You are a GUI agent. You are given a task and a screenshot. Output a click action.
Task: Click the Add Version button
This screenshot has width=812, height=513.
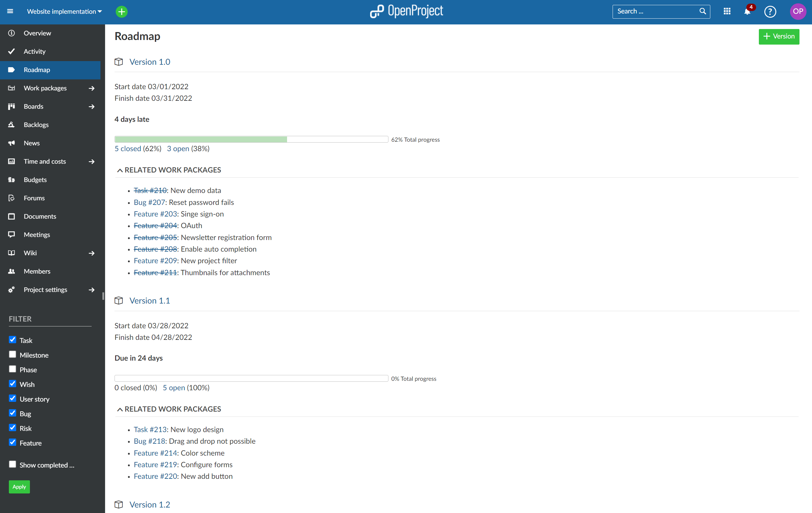[778, 36]
